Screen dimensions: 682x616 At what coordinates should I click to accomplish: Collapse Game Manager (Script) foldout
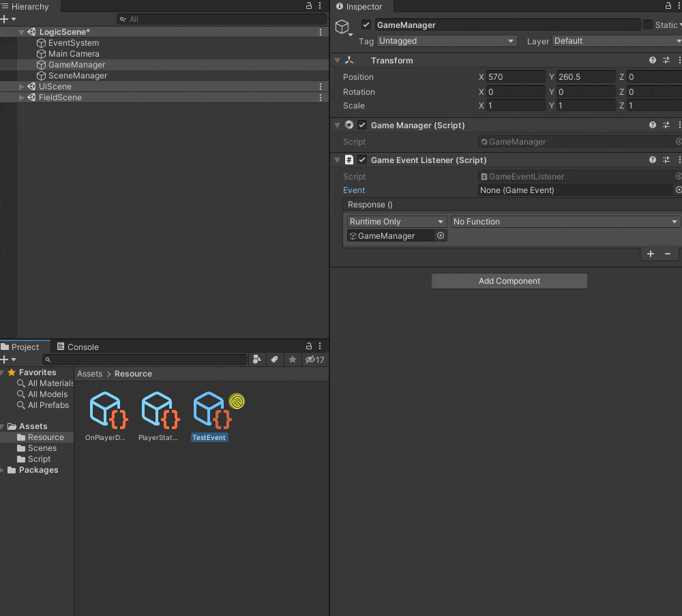coord(338,126)
